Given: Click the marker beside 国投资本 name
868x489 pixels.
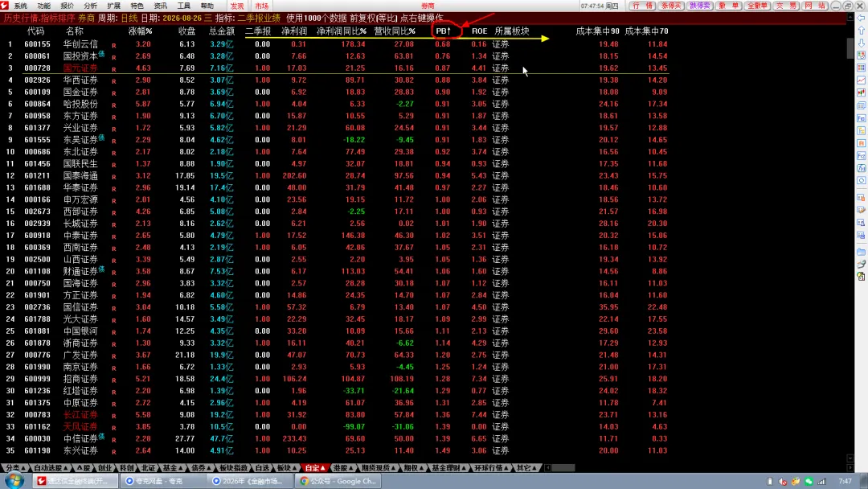Looking at the screenshot, I should tap(101, 54).
